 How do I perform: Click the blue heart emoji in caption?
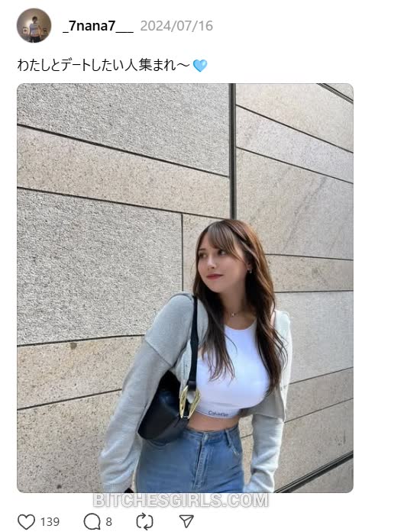pyautogui.click(x=200, y=65)
